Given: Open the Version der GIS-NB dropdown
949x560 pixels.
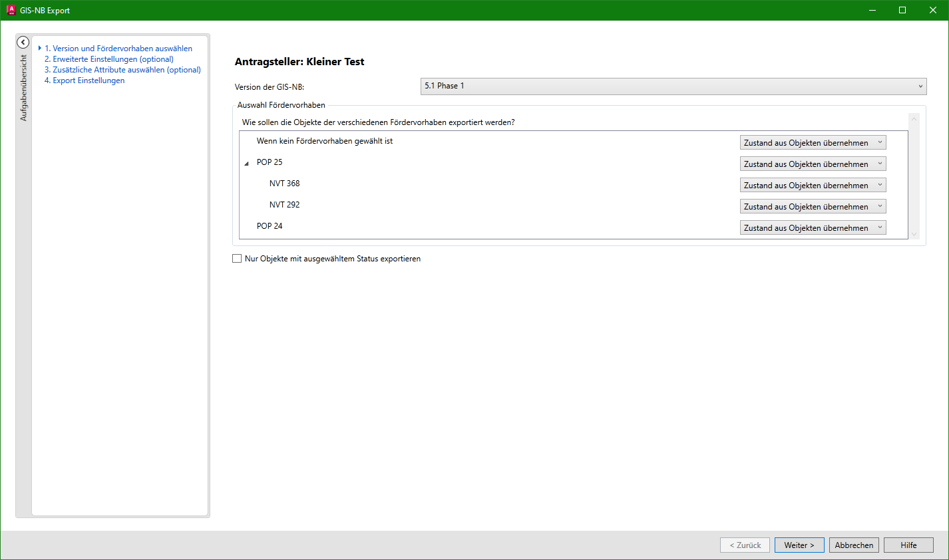Looking at the screenshot, I should coord(673,86).
